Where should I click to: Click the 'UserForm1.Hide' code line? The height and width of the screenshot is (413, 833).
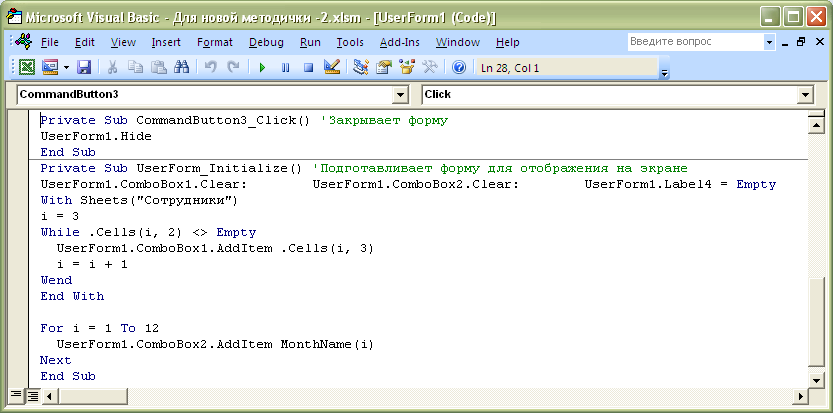click(x=96, y=137)
